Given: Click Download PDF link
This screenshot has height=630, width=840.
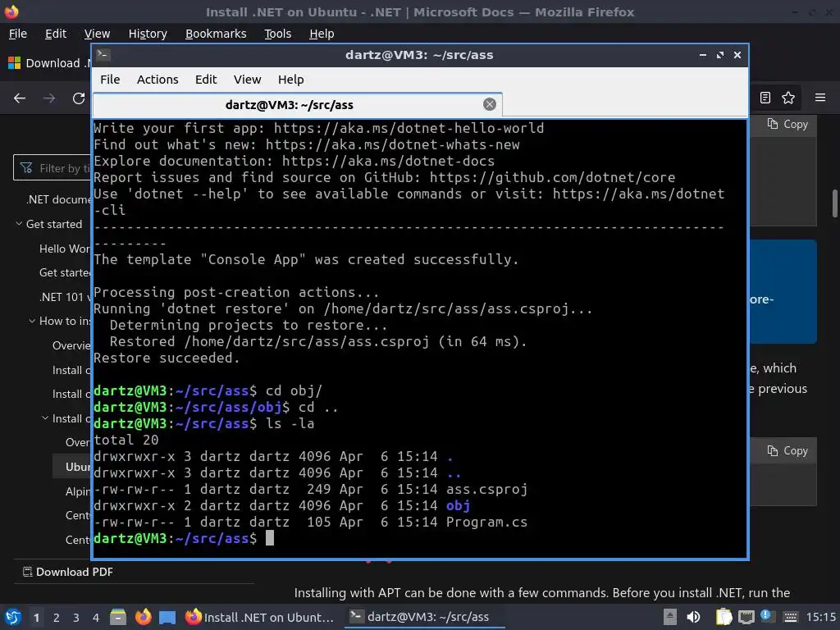Looking at the screenshot, I should pos(67,572).
